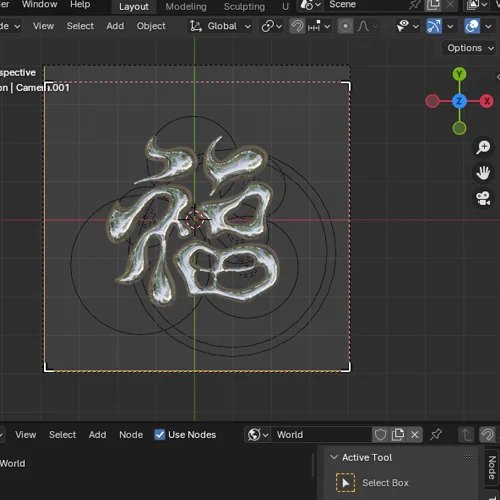Open the Object menu

click(x=151, y=26)
